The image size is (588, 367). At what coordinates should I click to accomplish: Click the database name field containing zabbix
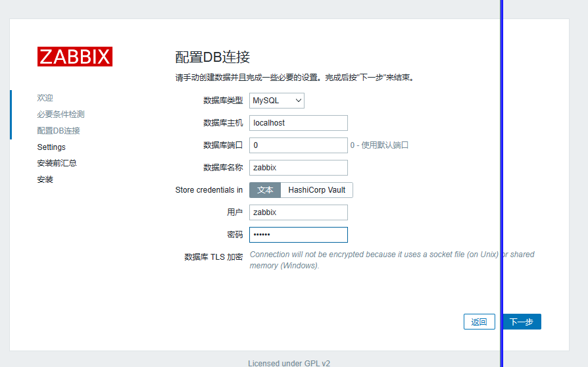pyautogui.click(x=299, y=168)
